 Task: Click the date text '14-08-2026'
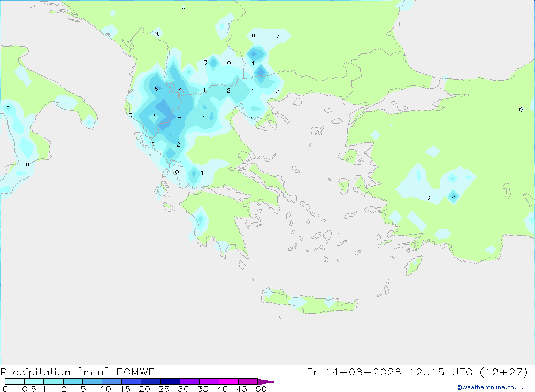click(363, 372)
